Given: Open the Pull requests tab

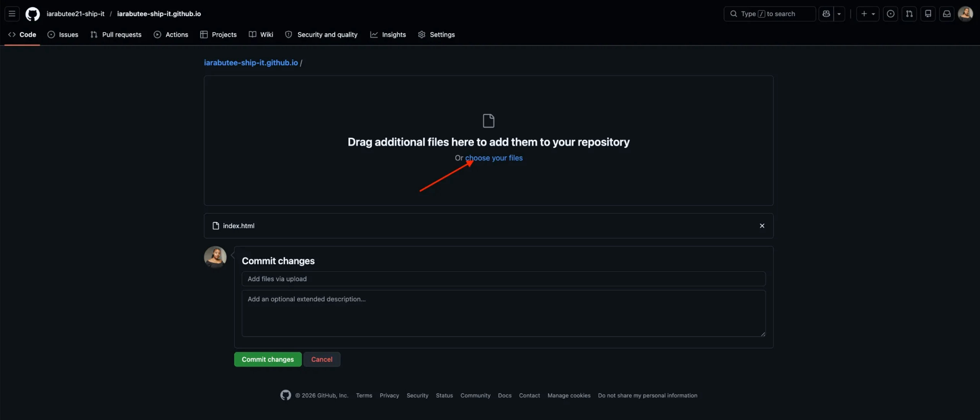Looking at the screenshot, I should coord(116,34).
